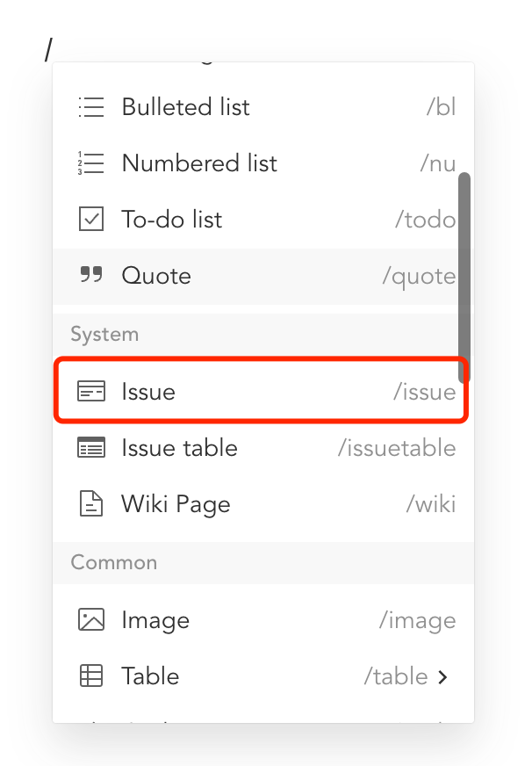Viewport: 532px width, 766px height.
Task: Expand the Table submenu chevron
Action: click(x=442, y=677)
